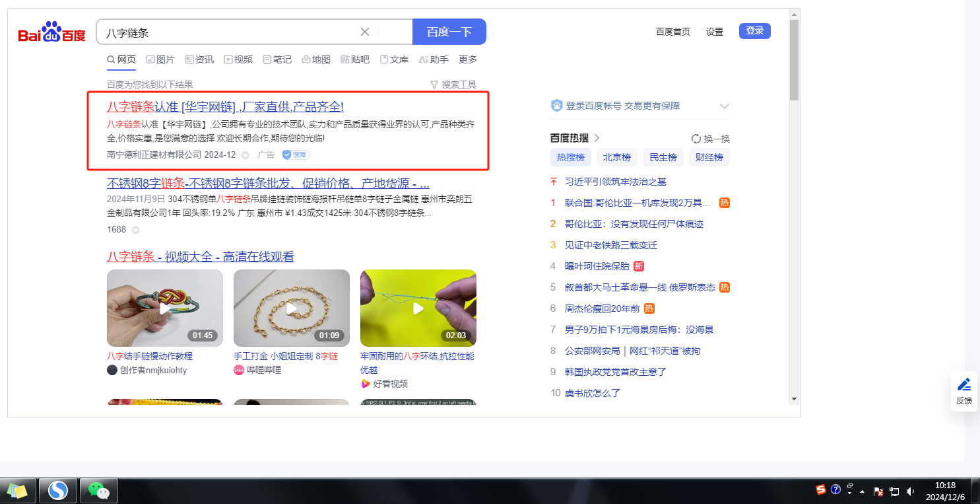Screen dimensions: 980x504
Task: Select the 贴吧 tab
Action: click(x=355, y=59)
